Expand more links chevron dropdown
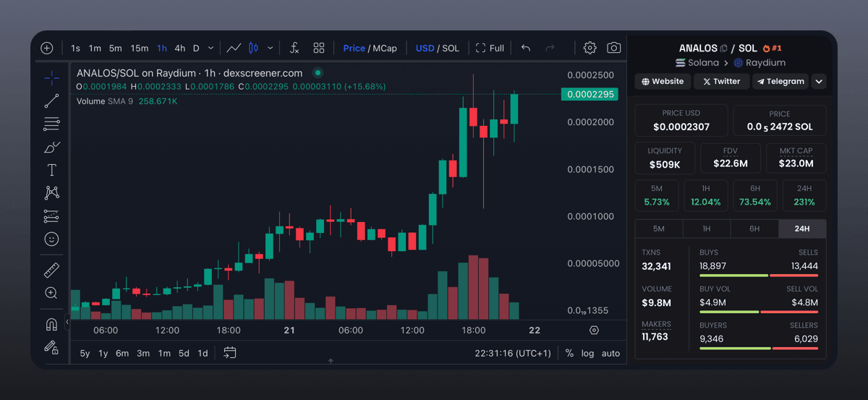This screenshot has height=400, width=868. click(819, 81)
